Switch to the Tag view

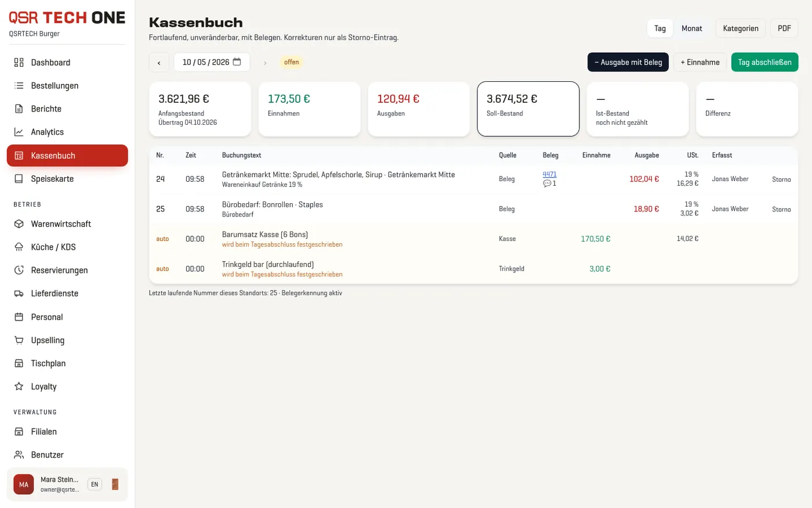tap(660, 28)
